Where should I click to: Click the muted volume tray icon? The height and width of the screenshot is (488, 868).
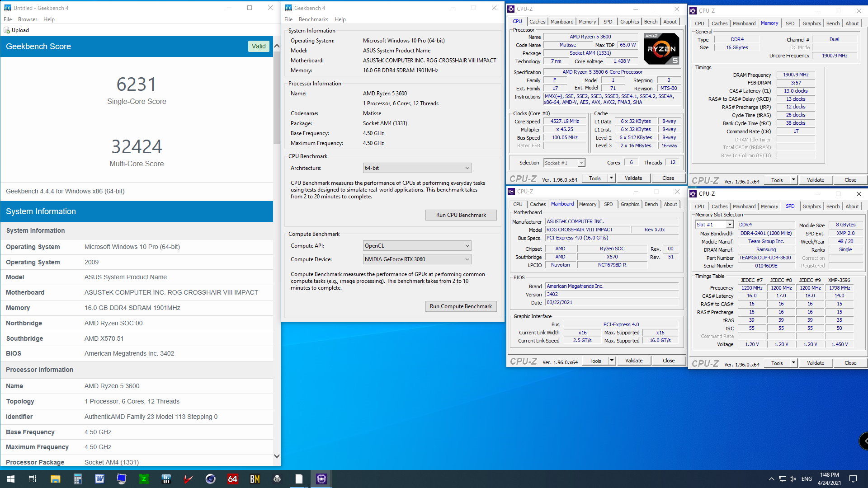click(x=793, y=479)
